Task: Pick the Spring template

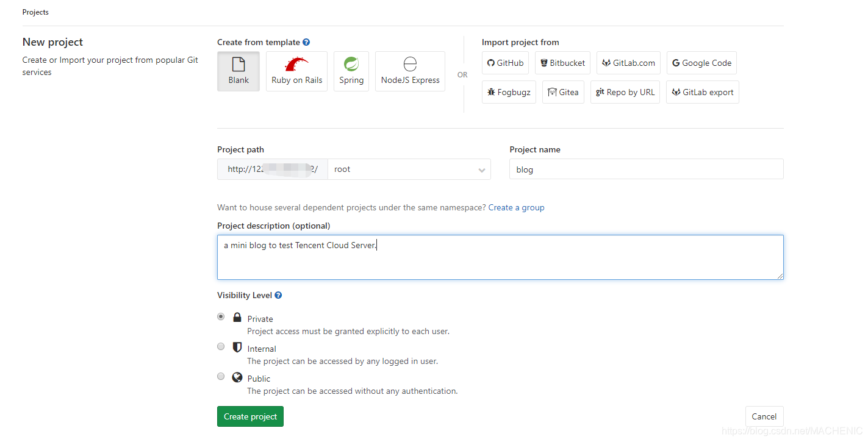Action: click(x=351, y=71)
